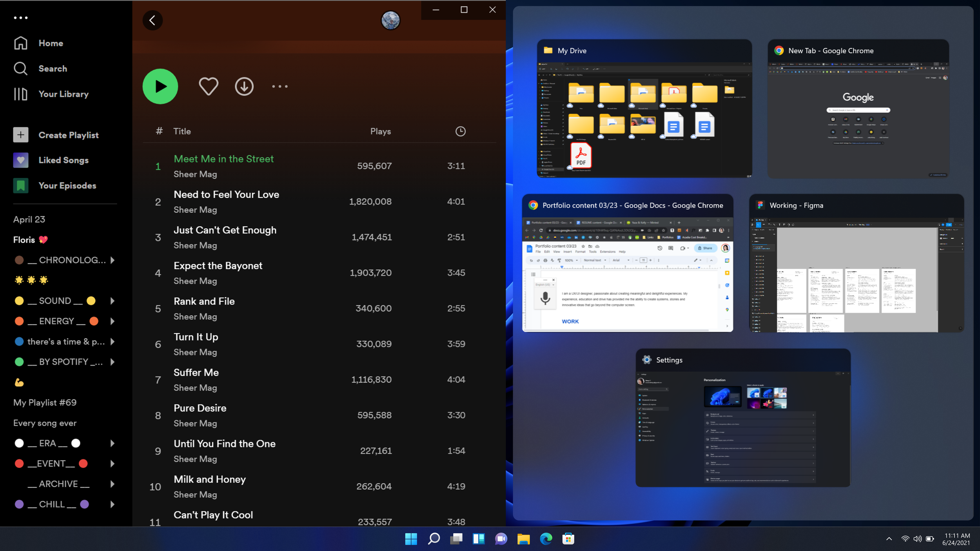Screen dimensions: 980x551
Task: Expand the __ CHILL __ folder
Action: [x=113, y=504]
